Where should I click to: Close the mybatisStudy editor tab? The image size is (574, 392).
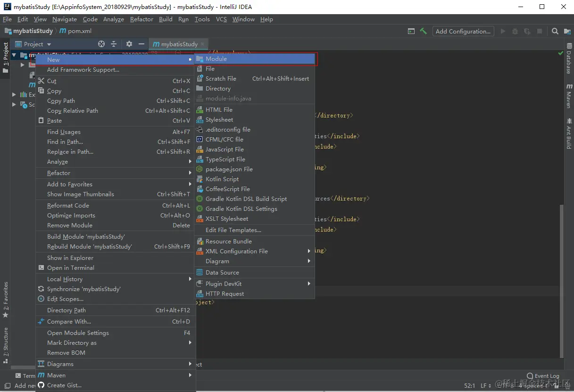pos(203,44)
